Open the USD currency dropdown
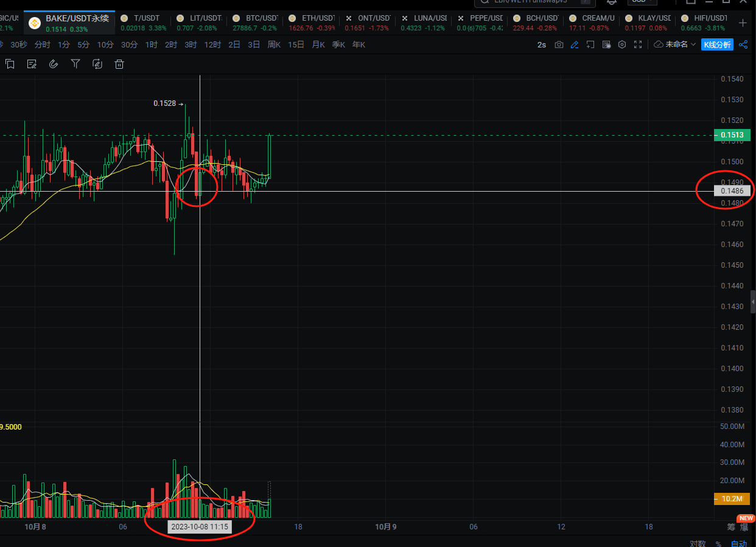 coord(642,2)
